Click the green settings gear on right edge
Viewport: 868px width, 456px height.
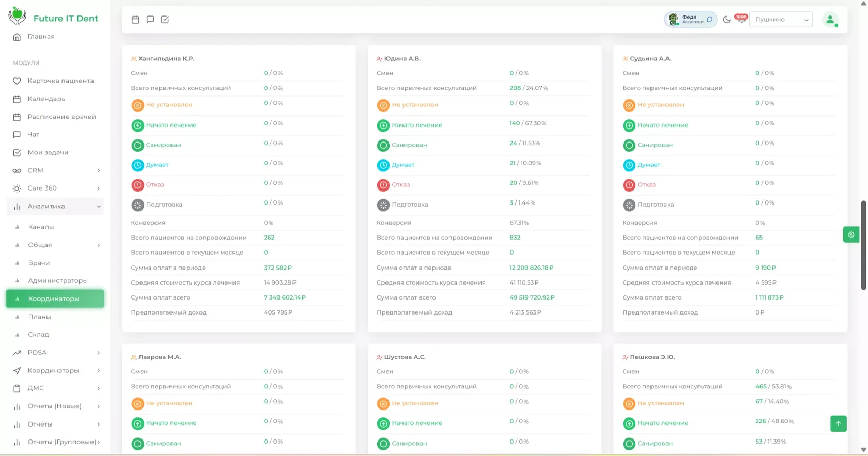coord(851,234)
